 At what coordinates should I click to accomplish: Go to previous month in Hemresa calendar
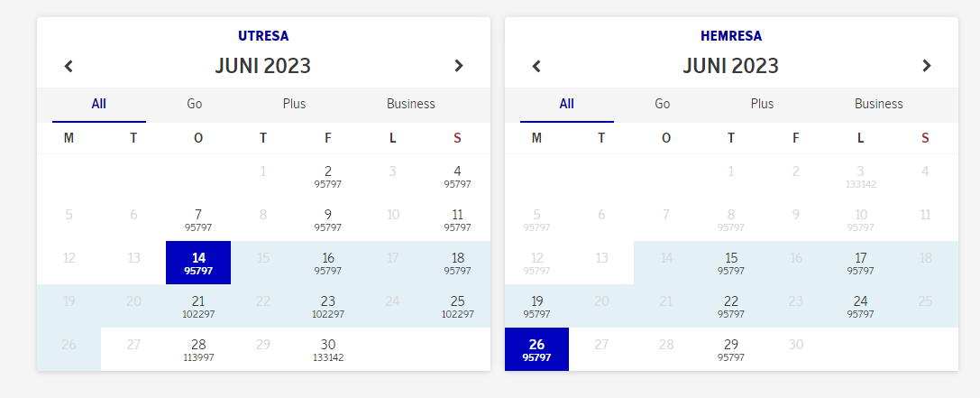tap(536, 66)
